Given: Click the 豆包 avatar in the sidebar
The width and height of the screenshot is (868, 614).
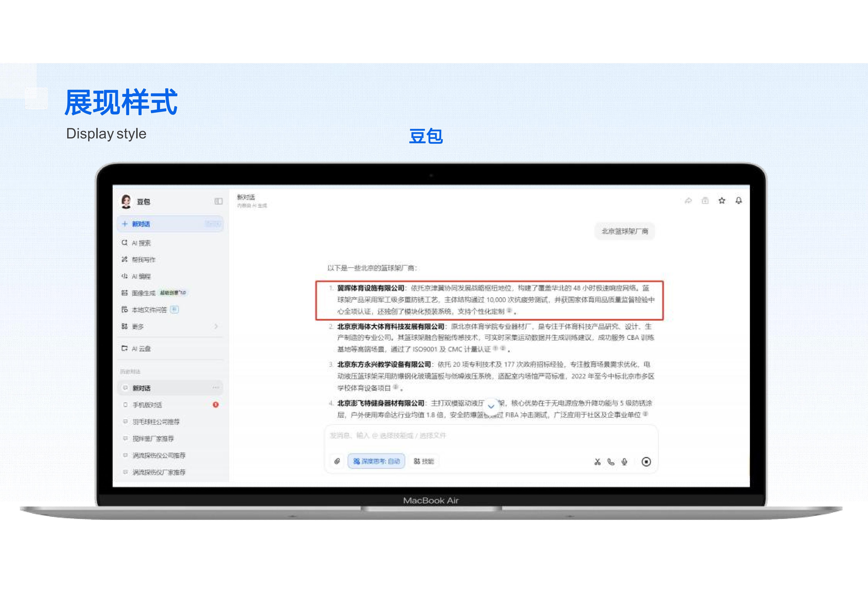Looking at the screenshot, I should [126, 201].
